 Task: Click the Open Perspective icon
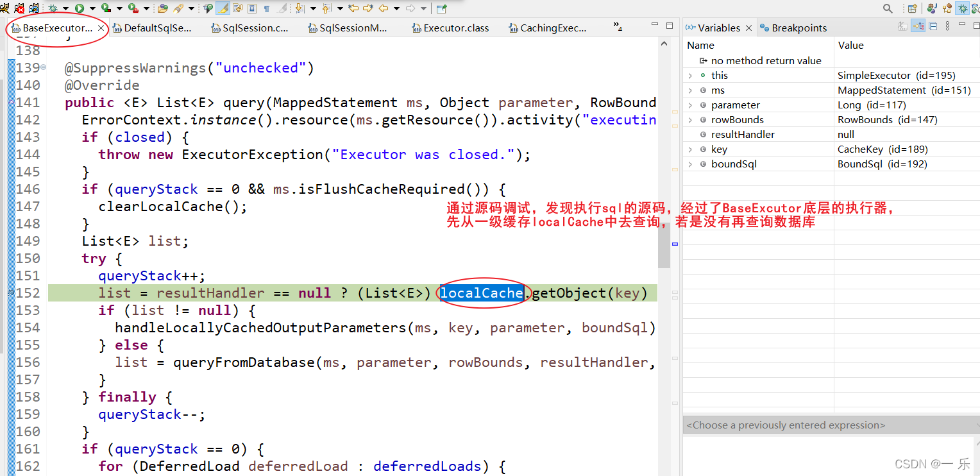tap(913, 8)
